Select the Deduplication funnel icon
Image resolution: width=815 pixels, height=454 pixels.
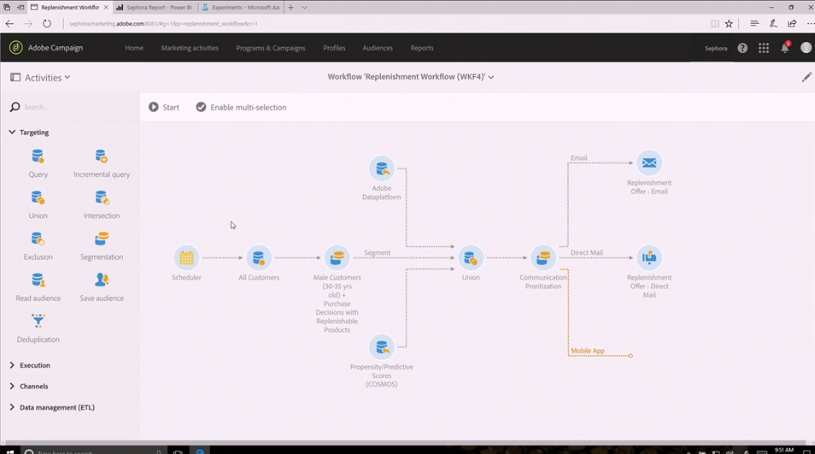tap(38, 321)
